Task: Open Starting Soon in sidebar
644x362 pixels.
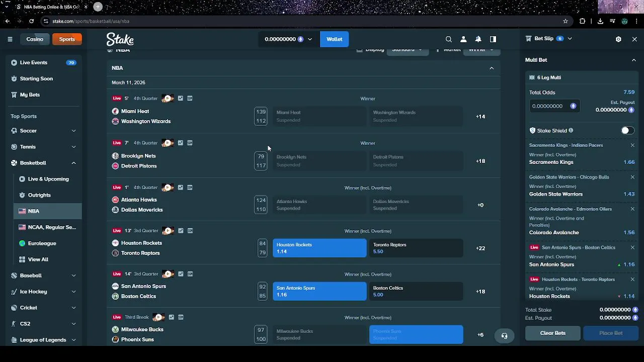Action: tap(44, 79)
